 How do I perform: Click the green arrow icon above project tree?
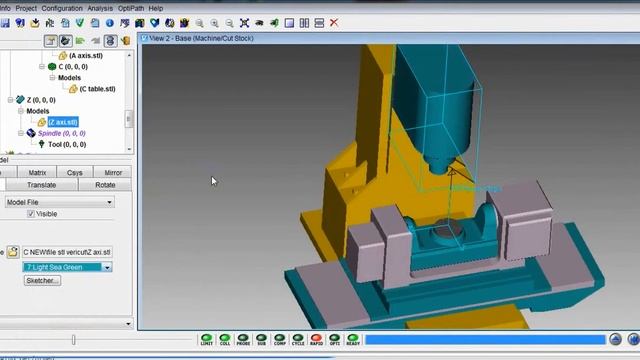click(80, 41)
